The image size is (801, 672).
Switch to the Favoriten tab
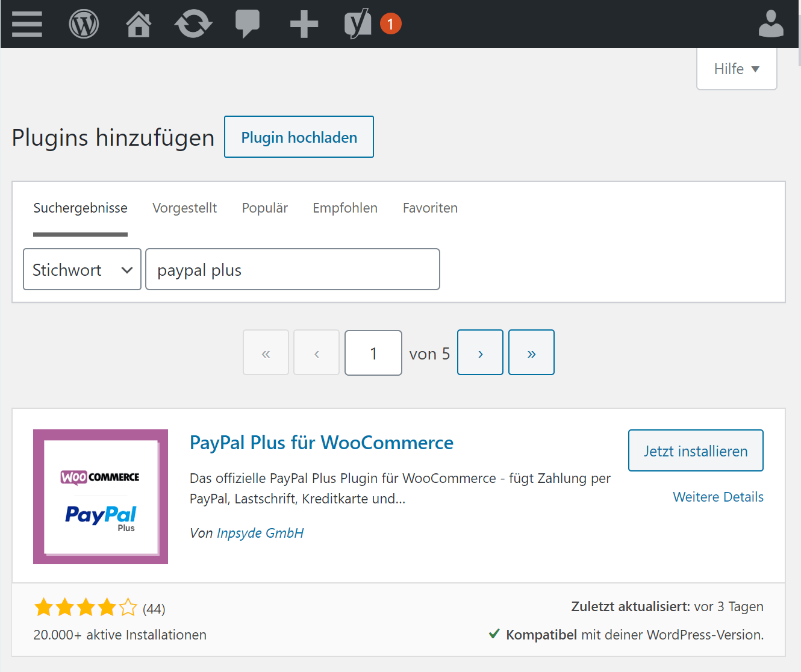[430, 208]
